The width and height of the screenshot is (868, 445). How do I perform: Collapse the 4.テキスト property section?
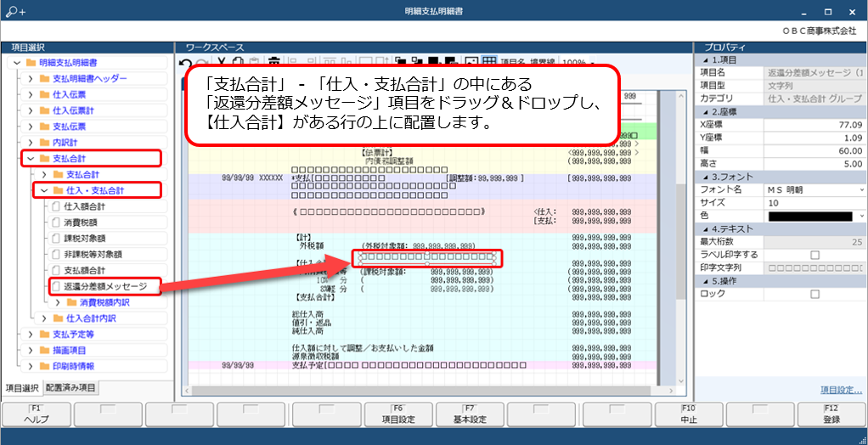coord(704,229)
